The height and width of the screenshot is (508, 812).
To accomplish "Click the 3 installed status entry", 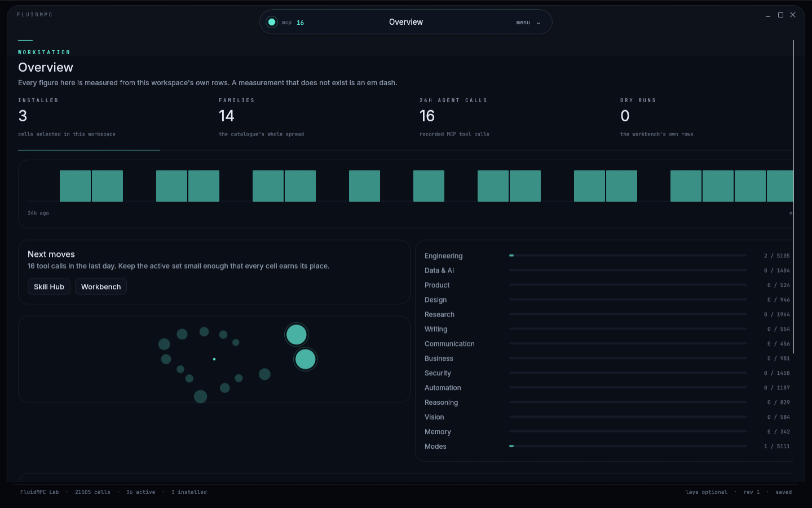I will [189, 492].
